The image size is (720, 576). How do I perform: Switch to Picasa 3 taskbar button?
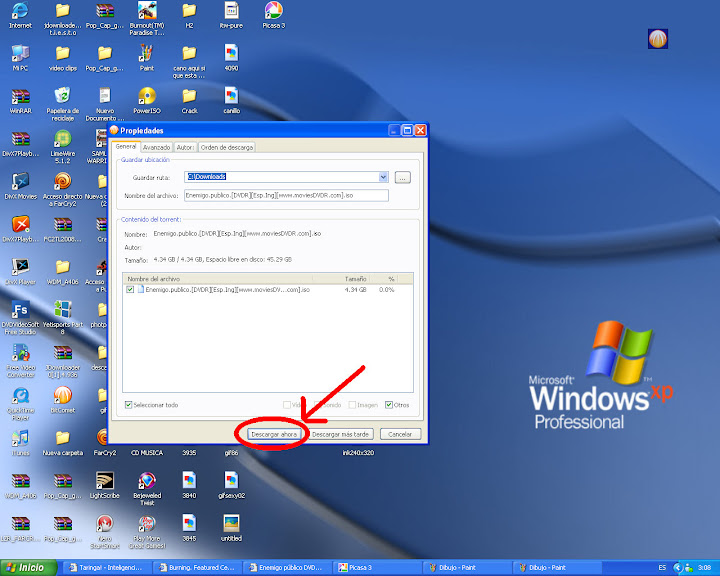pos(377,568)
